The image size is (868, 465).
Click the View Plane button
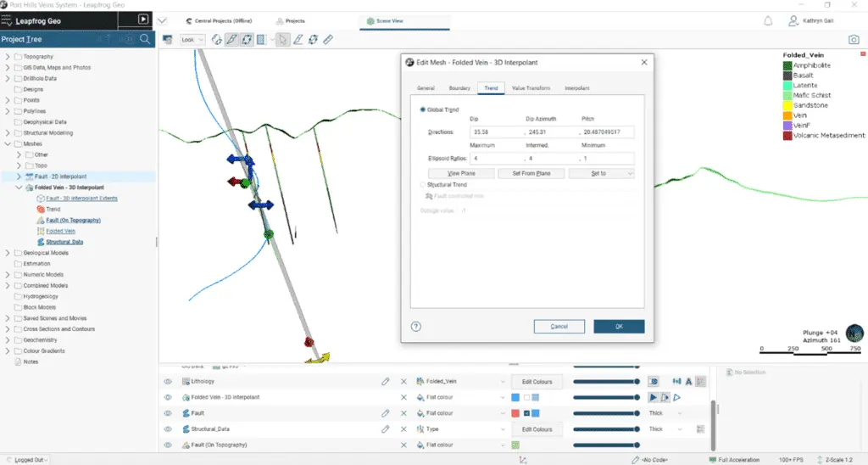pos(461,173)
